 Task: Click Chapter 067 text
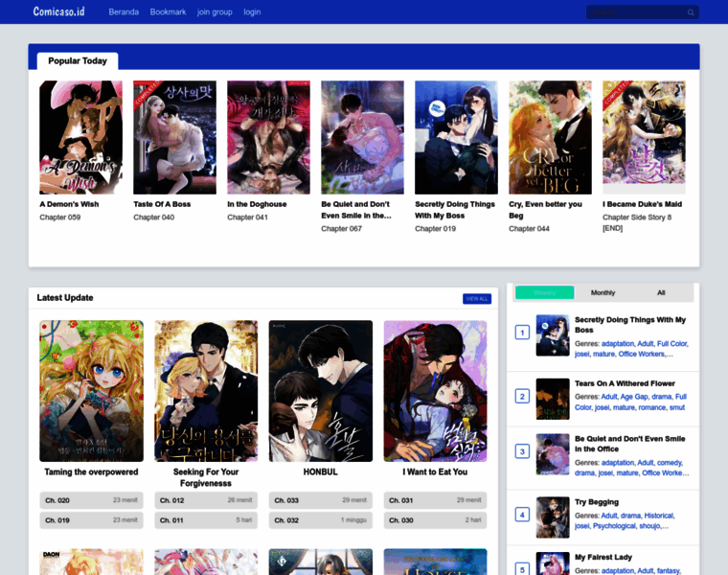[341, 228]
